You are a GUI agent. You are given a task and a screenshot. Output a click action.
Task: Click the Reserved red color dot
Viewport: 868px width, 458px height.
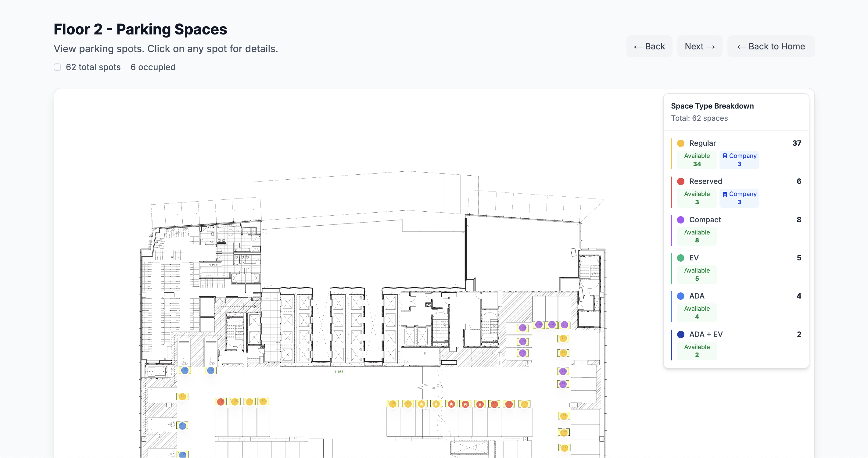click(681, 181)
